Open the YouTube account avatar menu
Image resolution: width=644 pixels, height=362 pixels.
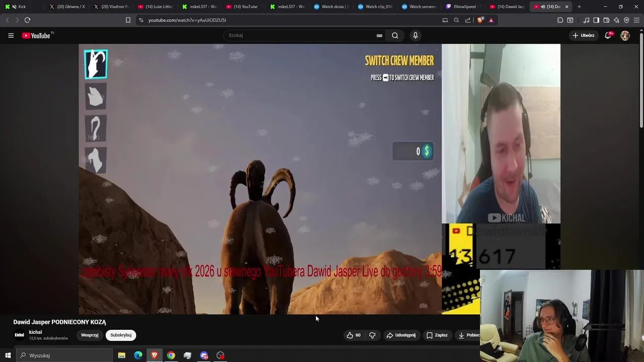pos(625,35)
